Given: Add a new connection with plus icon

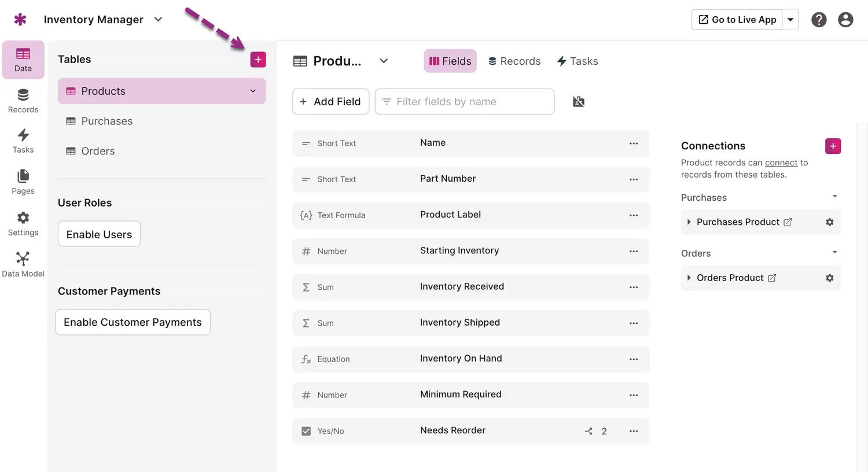Looking at the screenshot, I should tap(833, 146).
